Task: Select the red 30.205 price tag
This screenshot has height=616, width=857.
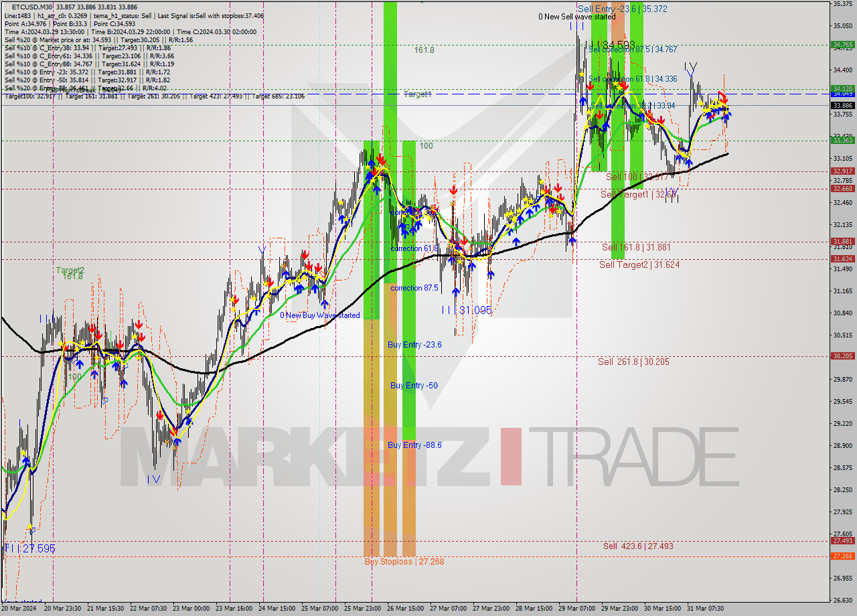Action: click(842, 356)
